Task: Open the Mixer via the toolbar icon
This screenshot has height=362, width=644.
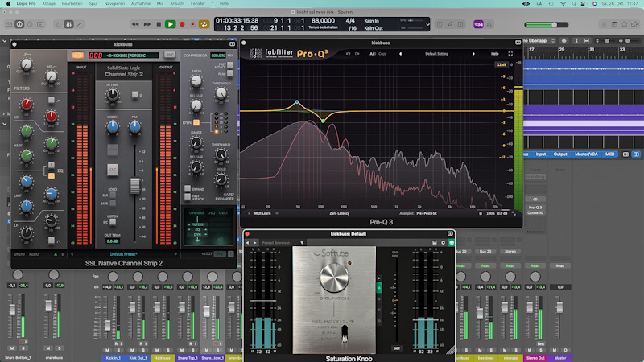Action: click(68, 24)
